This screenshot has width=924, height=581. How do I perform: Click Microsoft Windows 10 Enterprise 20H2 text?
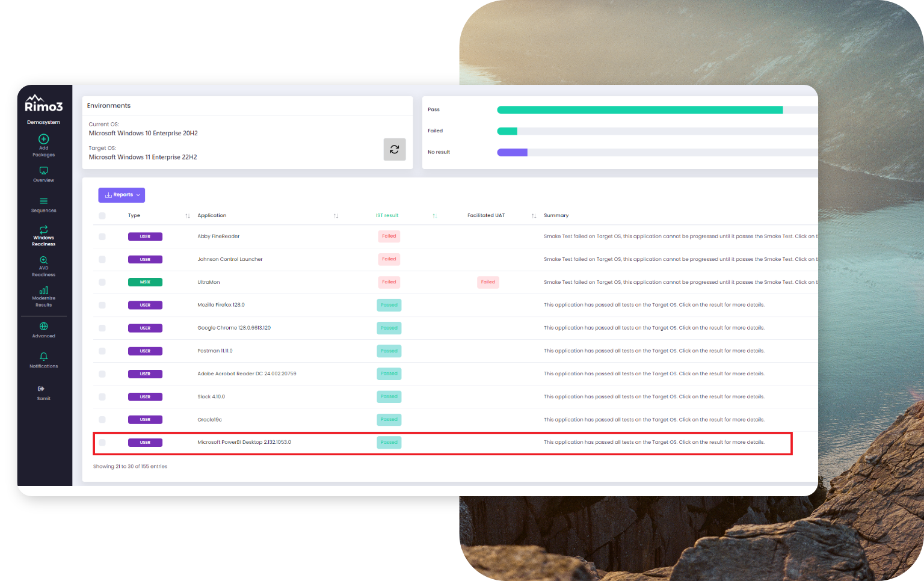[143, 134]
